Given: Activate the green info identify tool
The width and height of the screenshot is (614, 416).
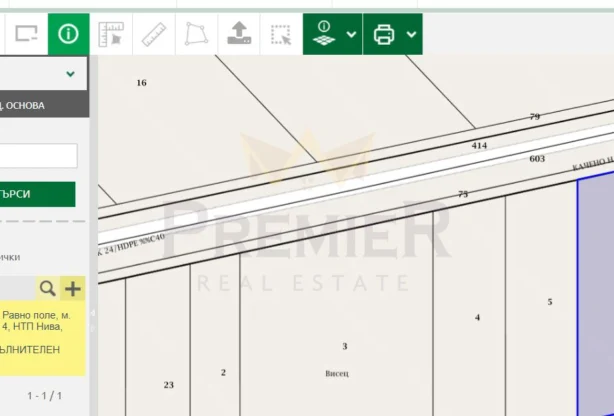Looking at the screenshot, I should (x=68, y=34).
